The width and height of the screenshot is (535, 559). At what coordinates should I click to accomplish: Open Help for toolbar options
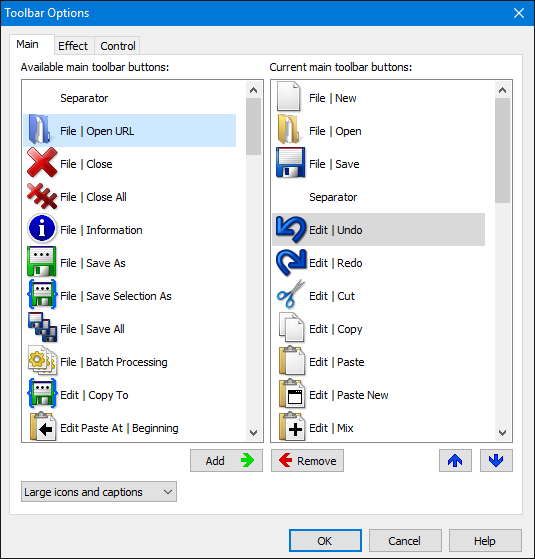pos(485,540)
